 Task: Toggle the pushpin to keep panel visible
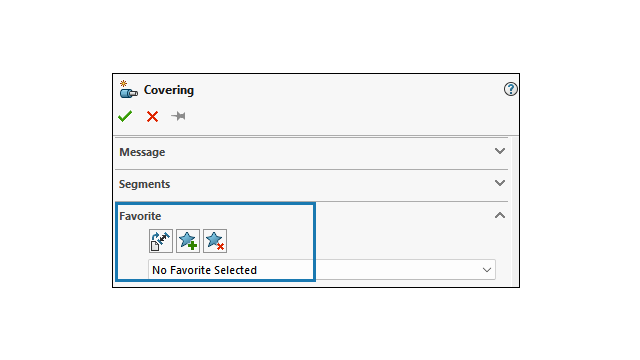(x=178, y=116)
